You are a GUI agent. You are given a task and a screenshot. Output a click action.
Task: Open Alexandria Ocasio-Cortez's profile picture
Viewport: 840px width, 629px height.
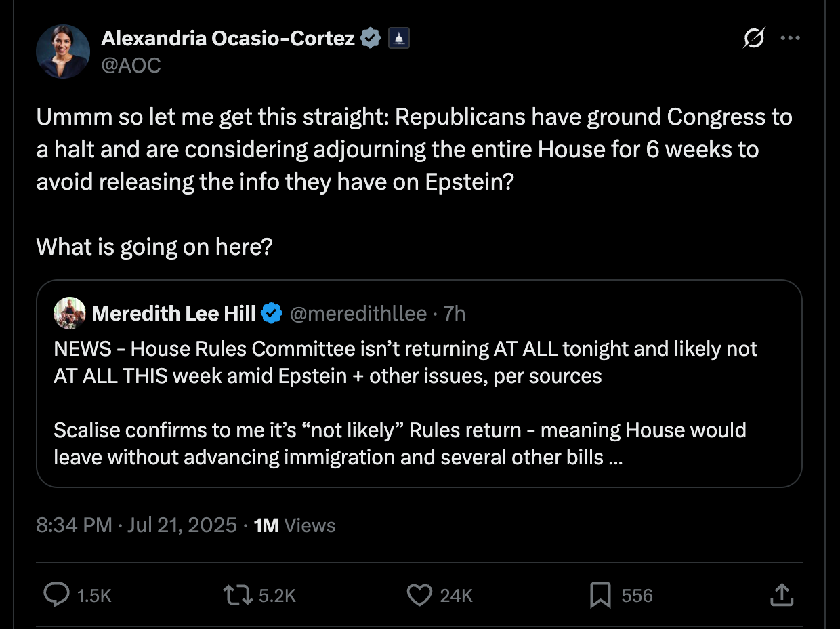[63, 51]
